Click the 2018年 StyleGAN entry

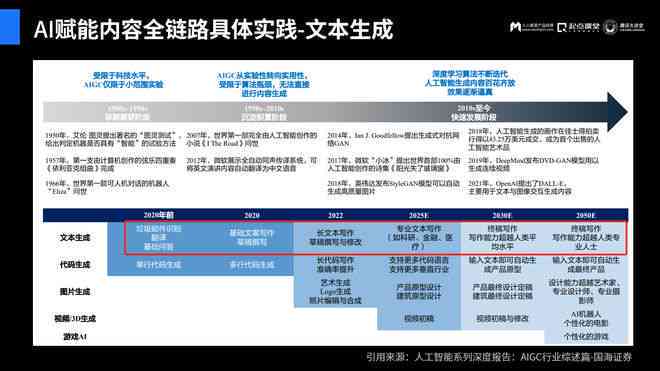click(x=393, y=187)
